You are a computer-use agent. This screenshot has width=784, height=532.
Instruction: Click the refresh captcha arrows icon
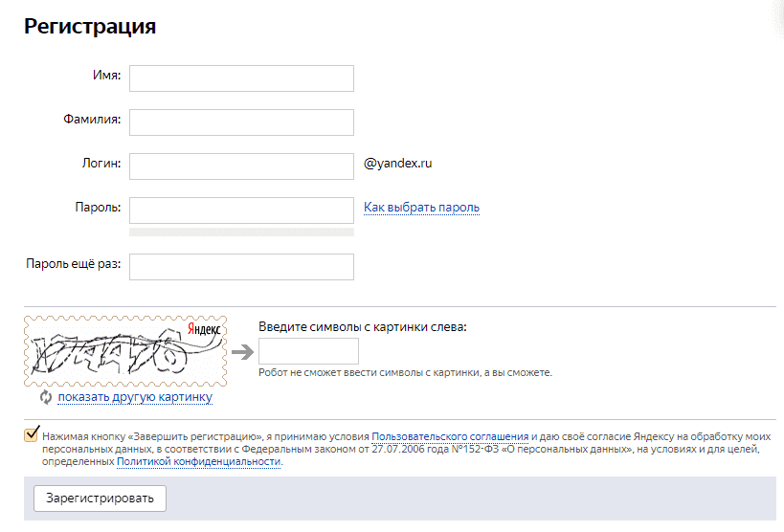46,397
